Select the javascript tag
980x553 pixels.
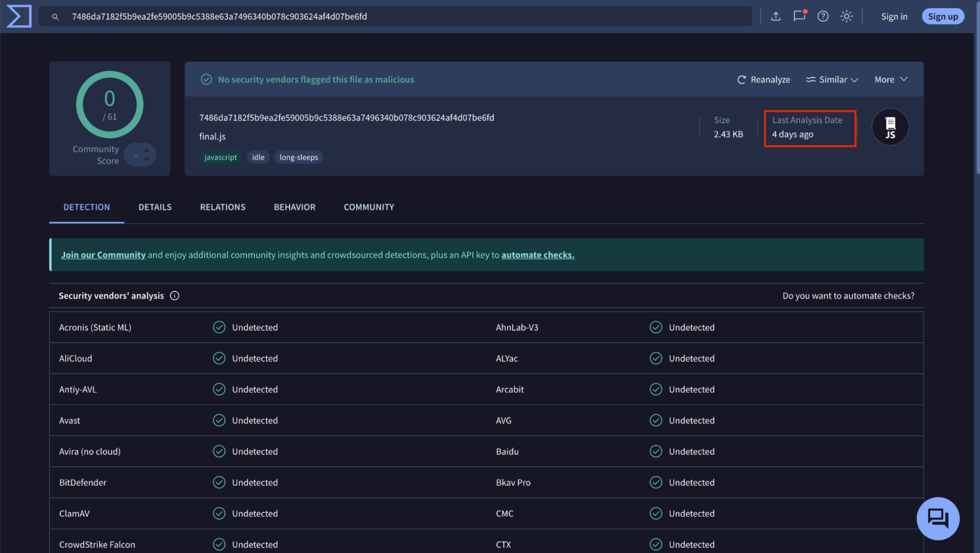pyautogui.click(x=220, y=156)
